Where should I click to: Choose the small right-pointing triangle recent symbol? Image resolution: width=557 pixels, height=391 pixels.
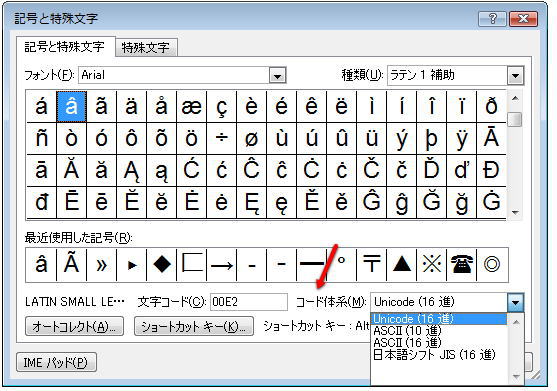132,265
